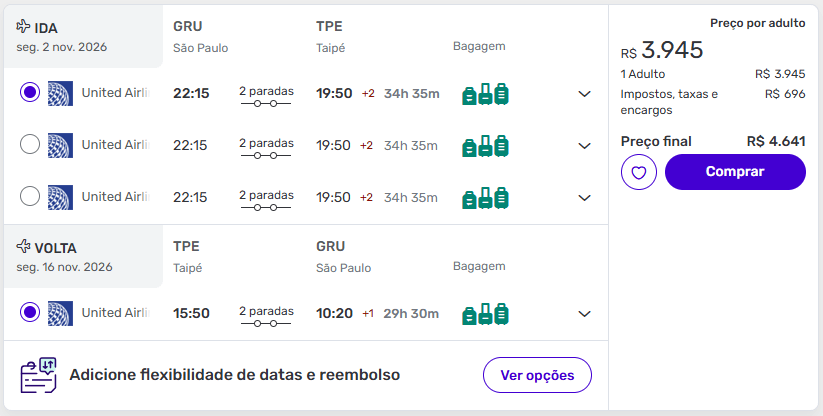
Task: Choose the return flight radio button
Action: tap(30, 313)
